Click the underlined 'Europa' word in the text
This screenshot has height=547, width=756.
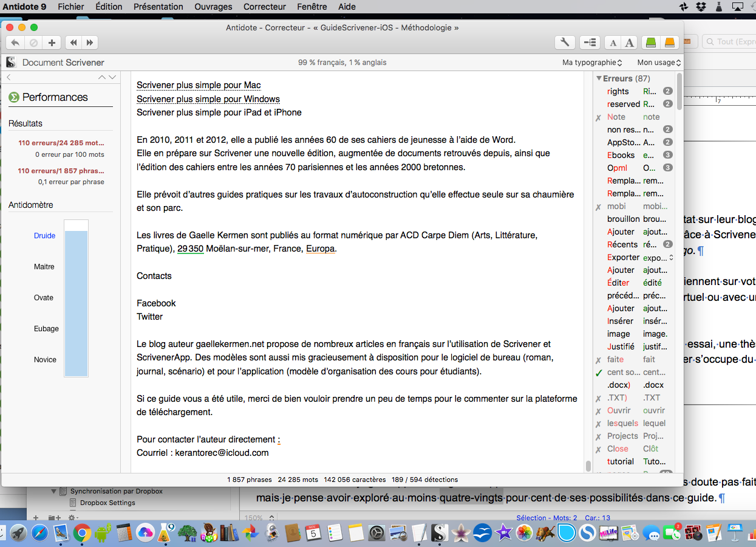pos(320,249)
